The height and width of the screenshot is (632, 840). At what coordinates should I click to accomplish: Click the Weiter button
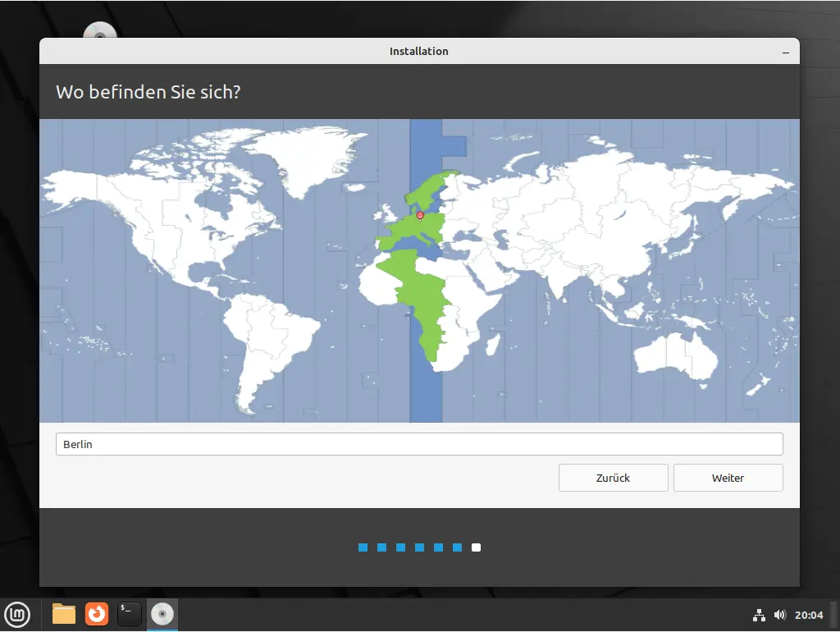pos(728,478)
